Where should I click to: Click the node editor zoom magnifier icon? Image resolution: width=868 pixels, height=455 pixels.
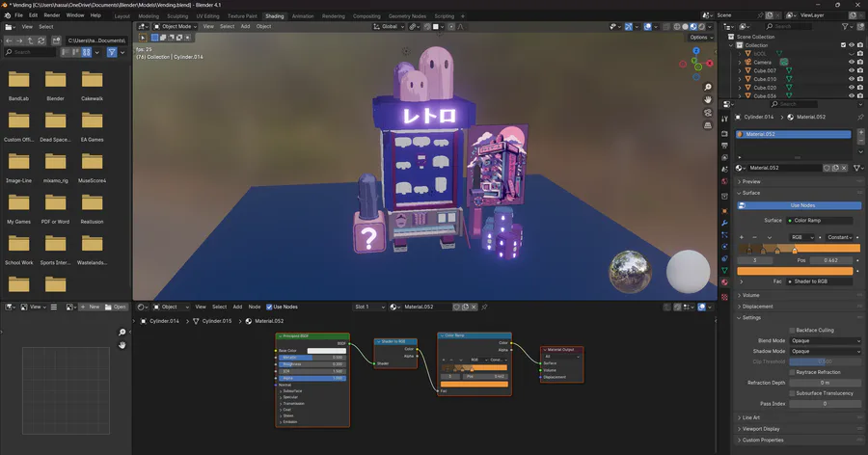122,333
